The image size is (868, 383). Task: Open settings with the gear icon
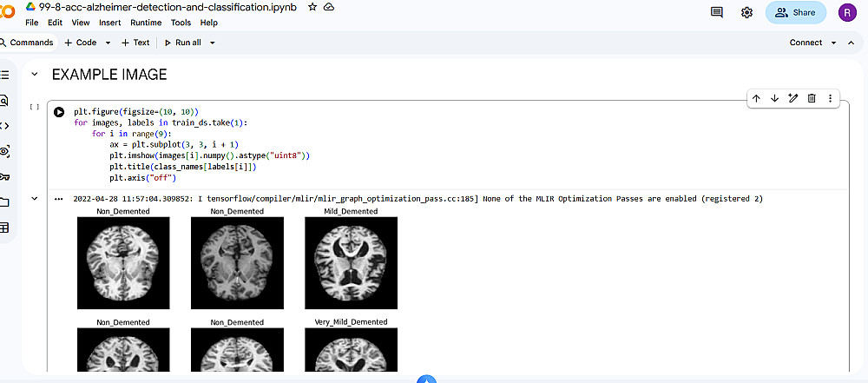point(746,12)
